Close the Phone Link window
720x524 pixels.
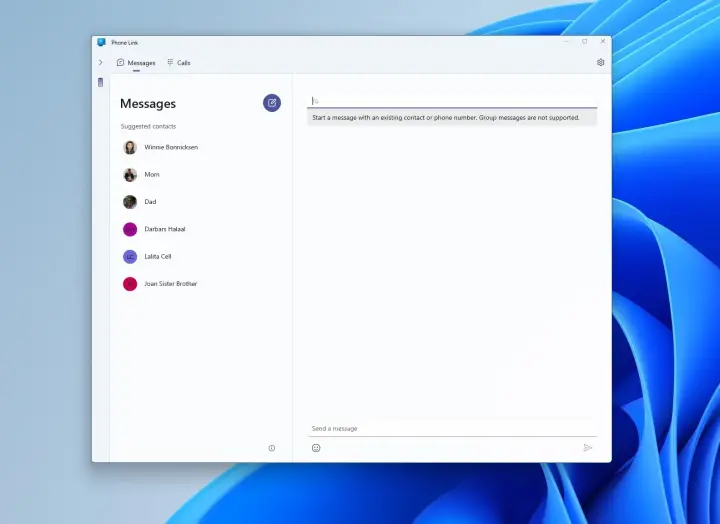[x=603, y=41]
